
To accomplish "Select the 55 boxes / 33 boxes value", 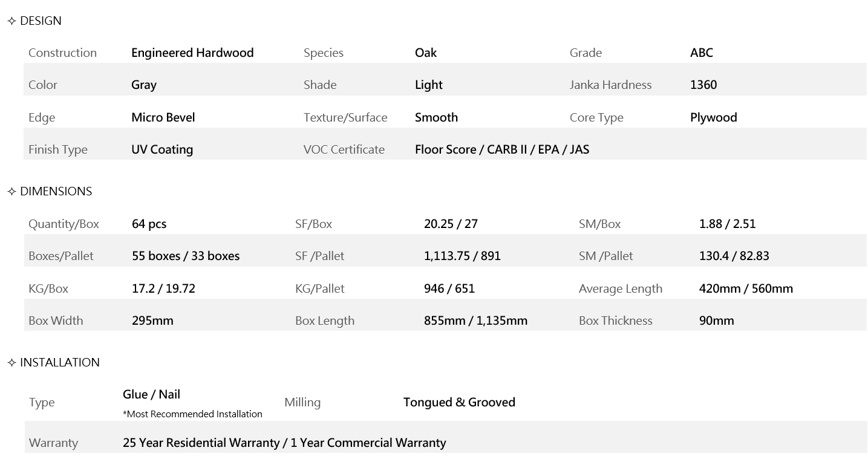I will [186, 256].
